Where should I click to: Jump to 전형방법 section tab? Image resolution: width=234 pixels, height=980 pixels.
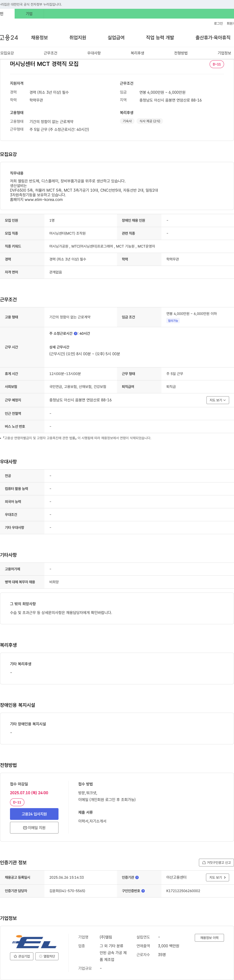(x=181, y=53)
